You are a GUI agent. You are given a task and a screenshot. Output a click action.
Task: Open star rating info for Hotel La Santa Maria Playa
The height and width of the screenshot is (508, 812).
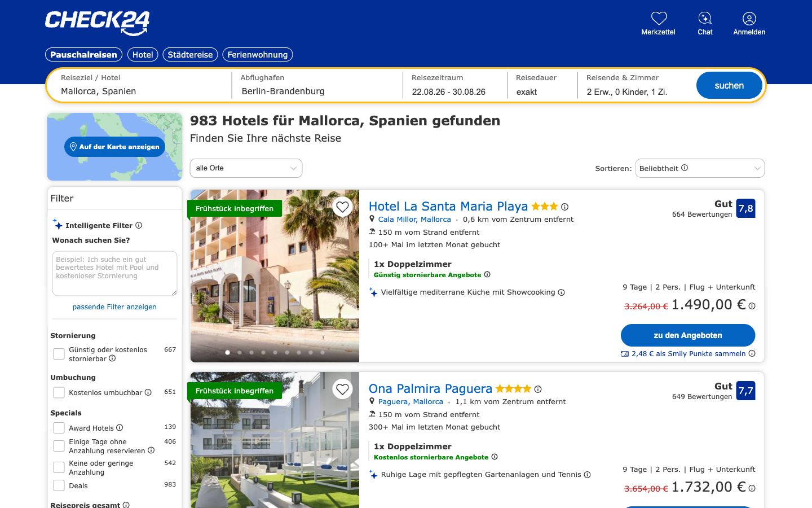[x=565, y=207]
